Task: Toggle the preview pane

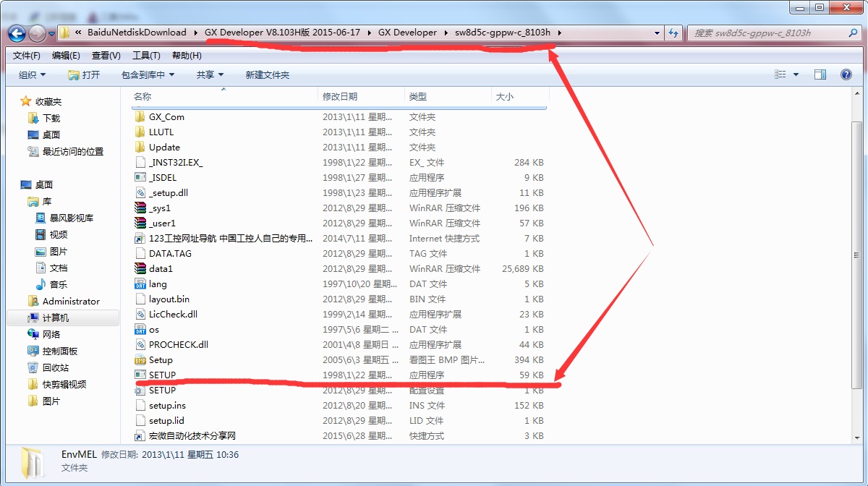Action: [x=822, y=74]
